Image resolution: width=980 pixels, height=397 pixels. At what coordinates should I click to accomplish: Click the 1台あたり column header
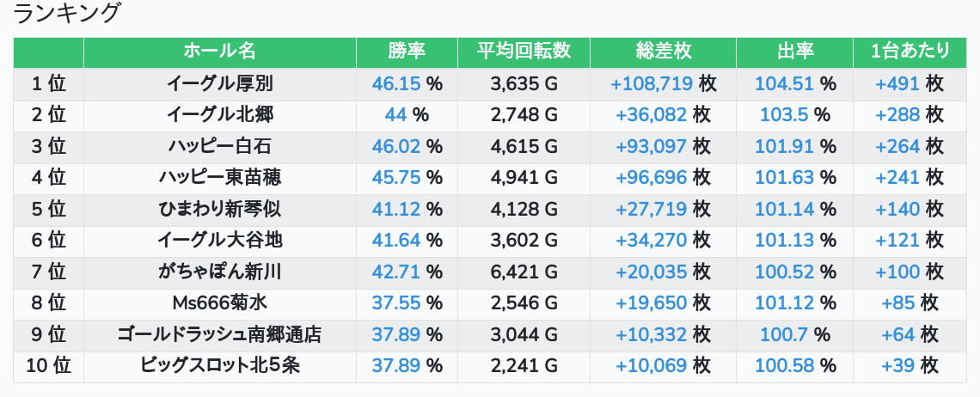pos(910,52)
